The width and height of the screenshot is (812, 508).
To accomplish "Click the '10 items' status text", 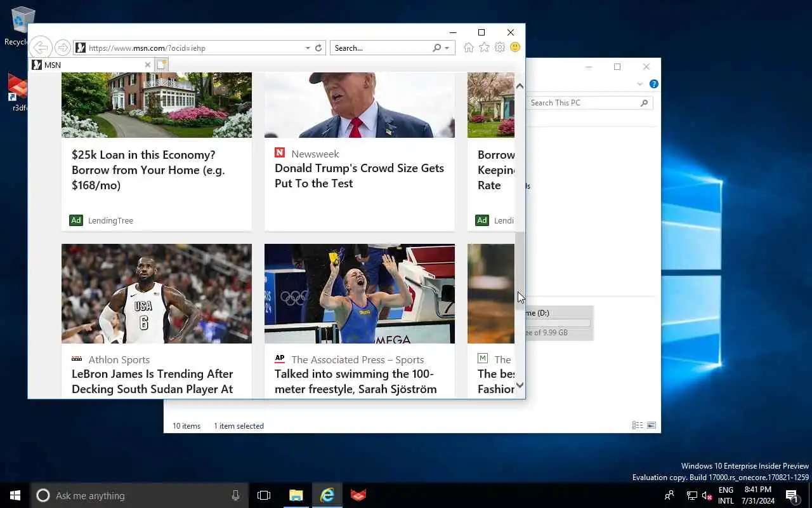I will pos(187,426).
